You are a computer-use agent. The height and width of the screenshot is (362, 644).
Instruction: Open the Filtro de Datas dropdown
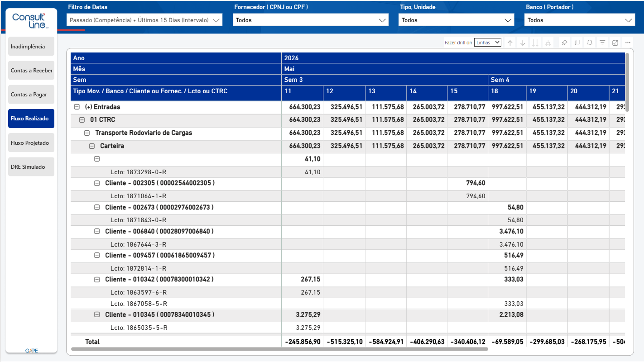click(x=144, y=20)
